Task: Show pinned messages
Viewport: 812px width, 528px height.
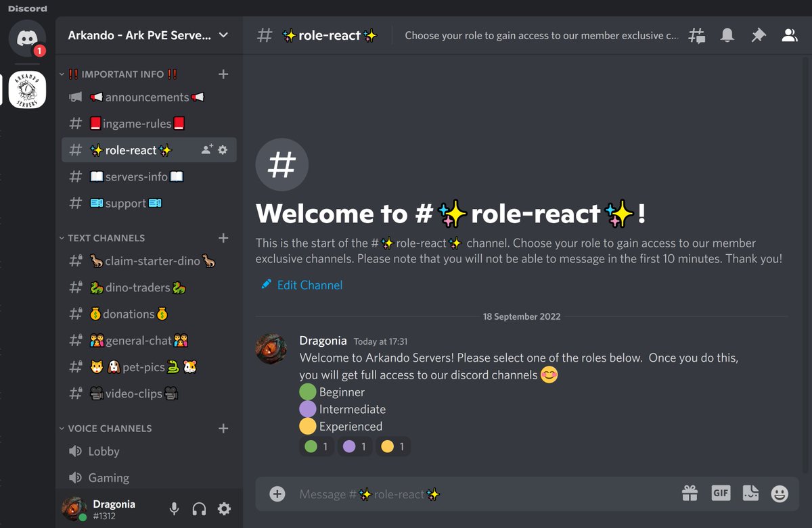Action: pos(759,36)
